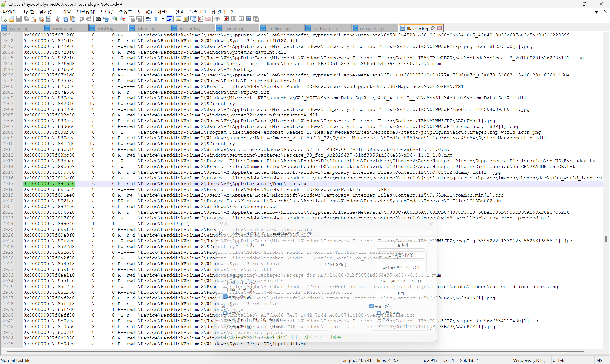Click the Monitoring eye toolbar icon
Image resolution: width=610 pixels, height=364 pixels.
click(x=217, y=19)
